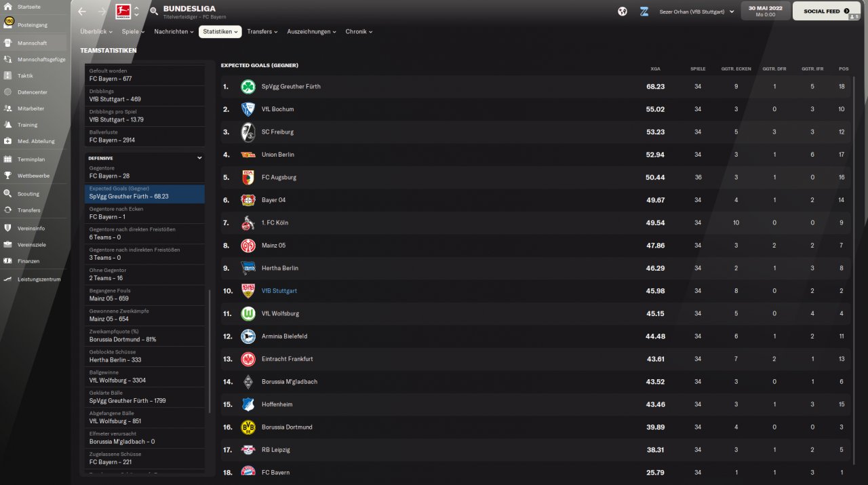Continue via the 30 Mai 2022 date button
The image size is (868, 485).
click(765, 11)
